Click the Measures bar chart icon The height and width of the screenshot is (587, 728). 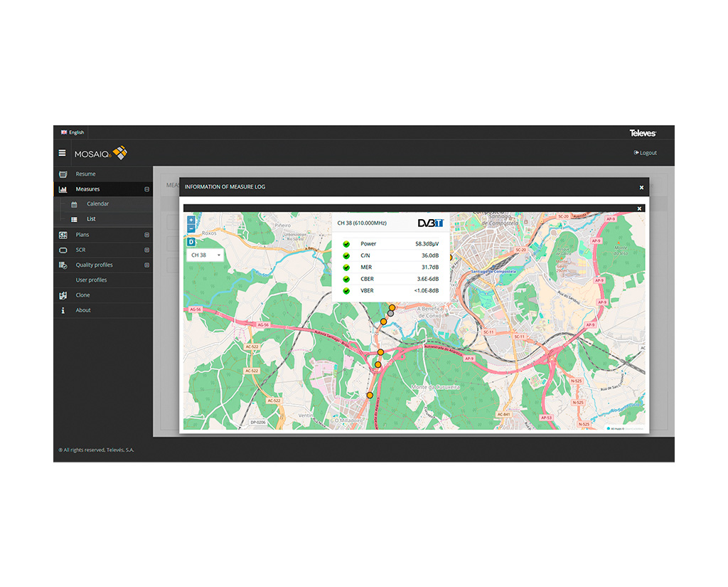click(x=63, y=189)
